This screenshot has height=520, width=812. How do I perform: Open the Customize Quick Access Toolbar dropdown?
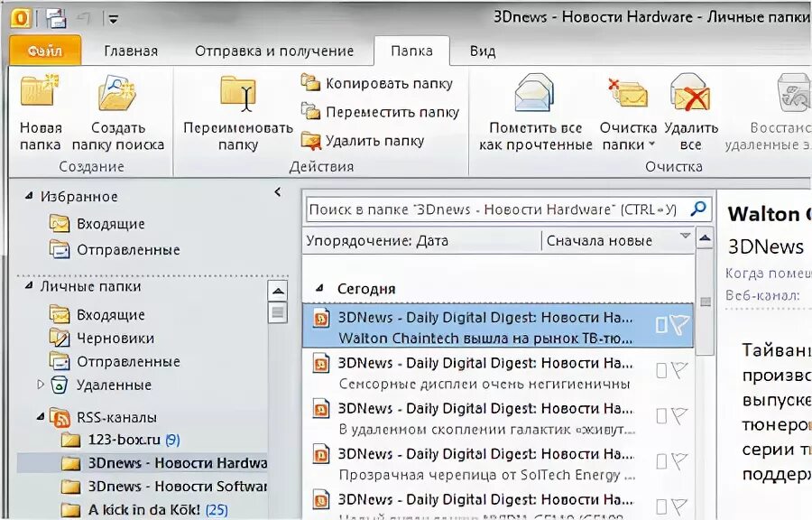point(113,20)
